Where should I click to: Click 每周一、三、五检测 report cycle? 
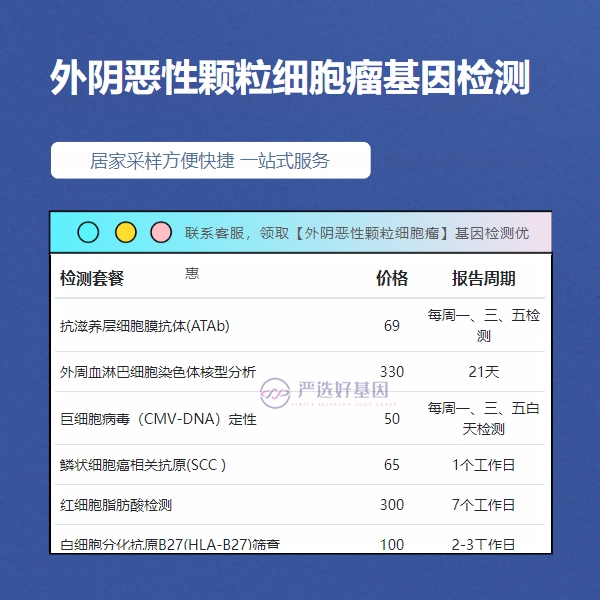pyautogui.click(x=483, y=326)
